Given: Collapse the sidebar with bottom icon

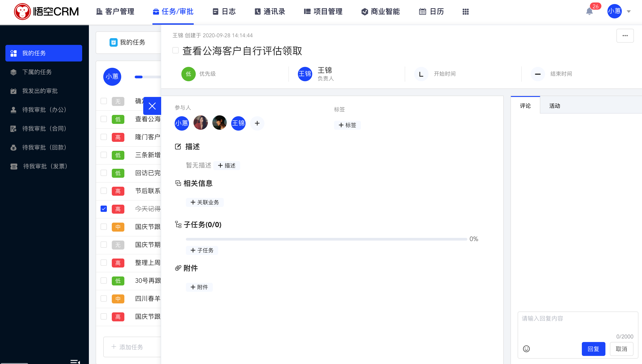Looking at the screenshot, I should [x=75, y=361].
